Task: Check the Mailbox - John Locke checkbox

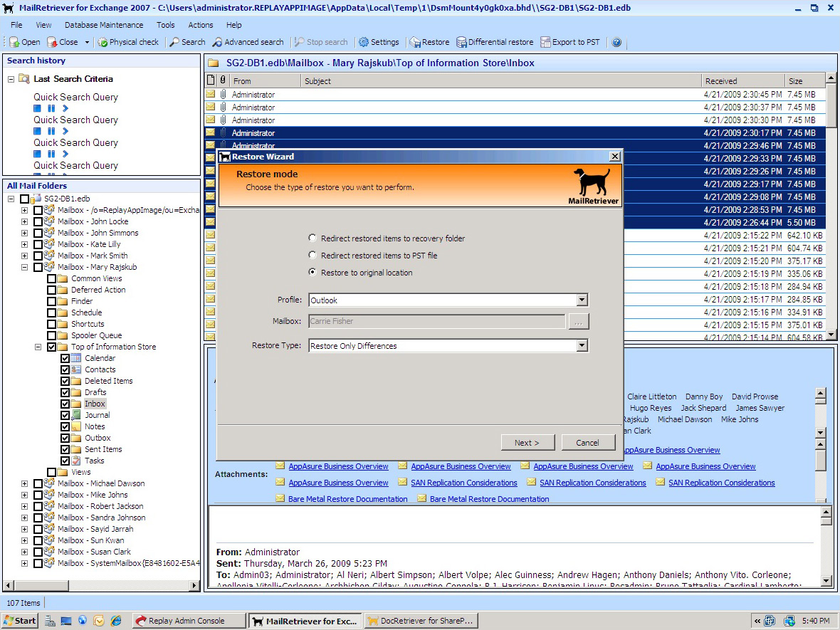Action: 38,221
